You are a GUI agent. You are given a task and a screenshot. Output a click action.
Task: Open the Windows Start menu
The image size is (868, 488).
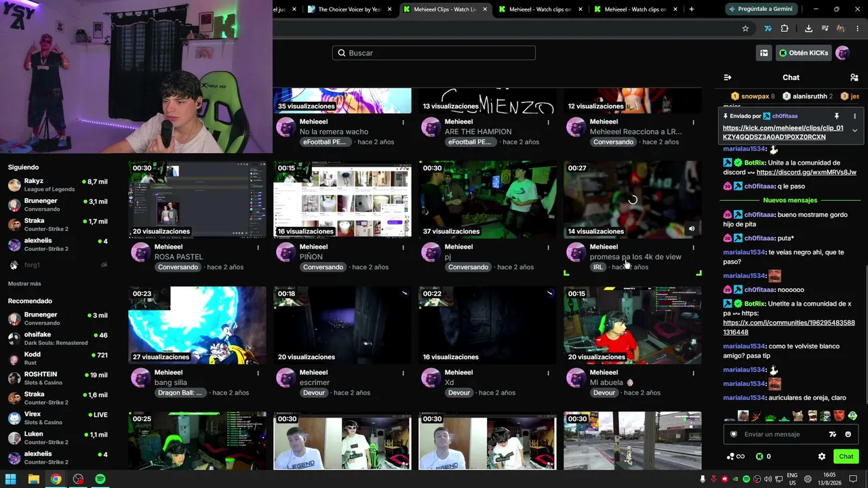pos(11,479)
